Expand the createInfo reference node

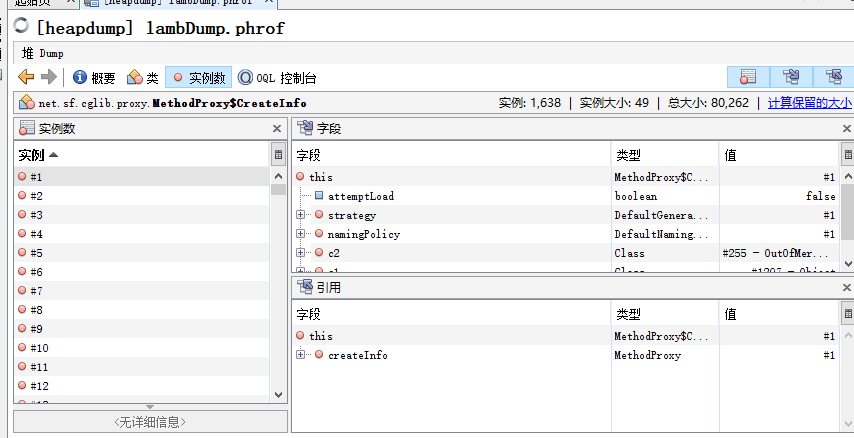[300, 355]
